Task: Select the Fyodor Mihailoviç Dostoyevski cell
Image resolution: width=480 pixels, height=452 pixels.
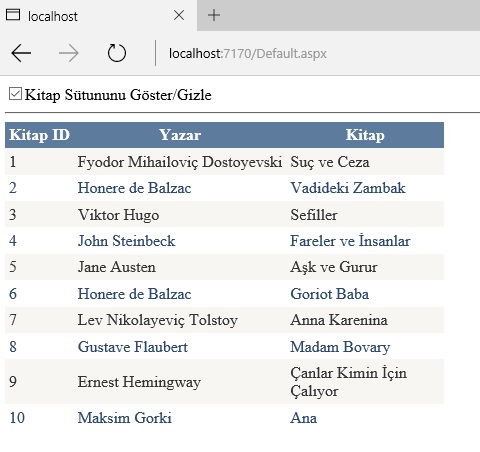Action: (180, 162)
